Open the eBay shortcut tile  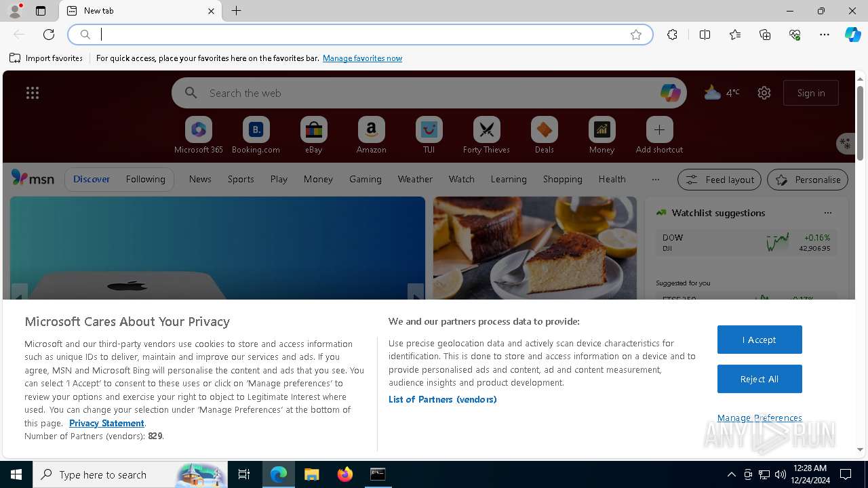[x=313, y=136]
